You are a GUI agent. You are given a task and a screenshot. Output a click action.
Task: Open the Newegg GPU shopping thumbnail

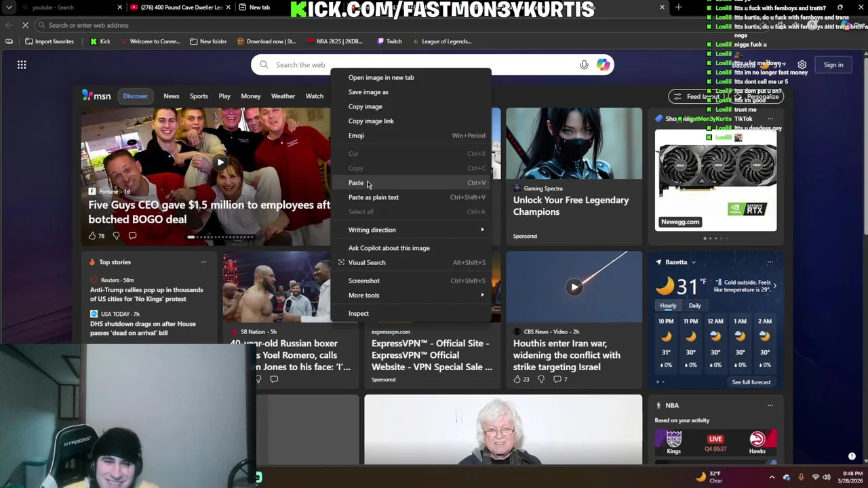[716, 180]
